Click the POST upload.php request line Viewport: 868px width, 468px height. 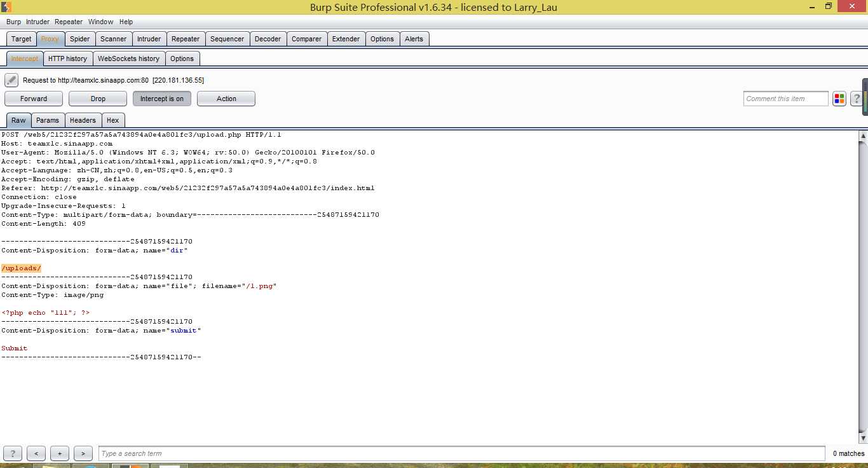tap(141, 135)
